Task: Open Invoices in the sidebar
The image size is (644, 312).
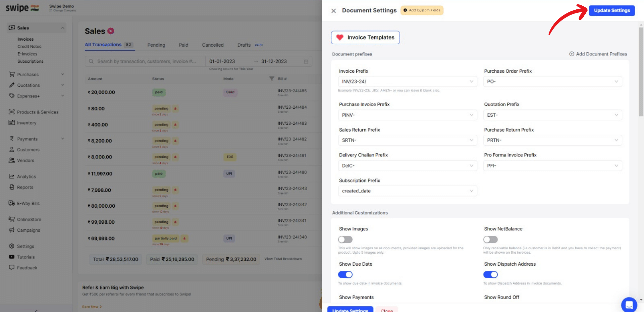Action: tap(25, 39)
